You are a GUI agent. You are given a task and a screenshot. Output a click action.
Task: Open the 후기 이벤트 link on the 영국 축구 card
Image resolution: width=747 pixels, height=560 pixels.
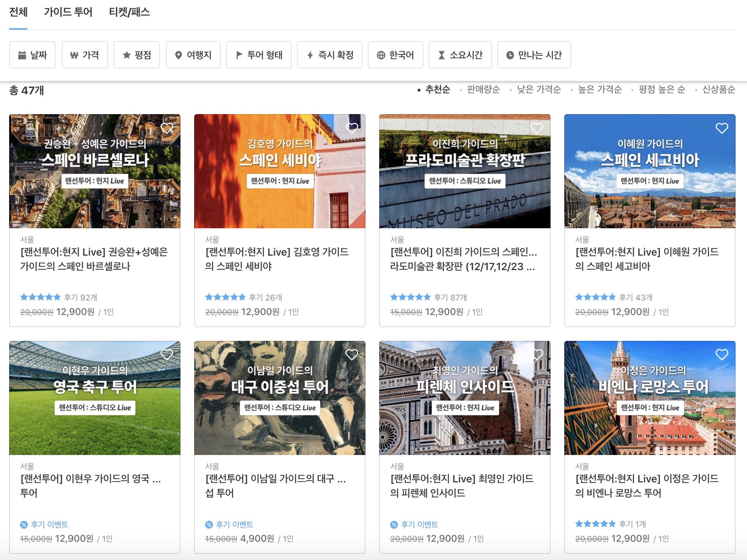(49, 525)
